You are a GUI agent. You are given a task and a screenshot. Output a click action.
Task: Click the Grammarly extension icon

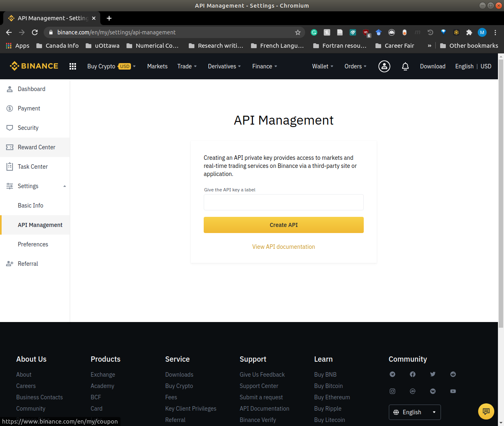(314, 32)
